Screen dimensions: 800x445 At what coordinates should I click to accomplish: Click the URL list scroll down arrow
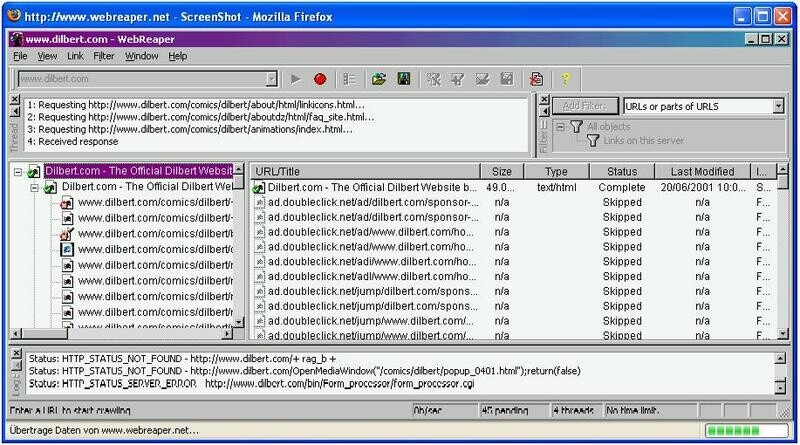pyautogui.click(x=783, y=334)
